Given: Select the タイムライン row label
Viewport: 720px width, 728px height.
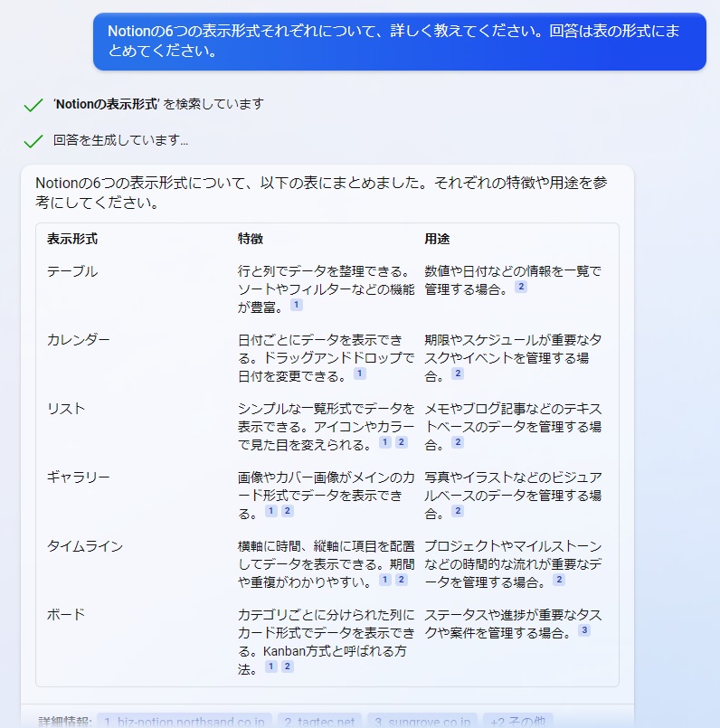Looking at the screenshot, I should pyautogui.click(x=85, y=546).
